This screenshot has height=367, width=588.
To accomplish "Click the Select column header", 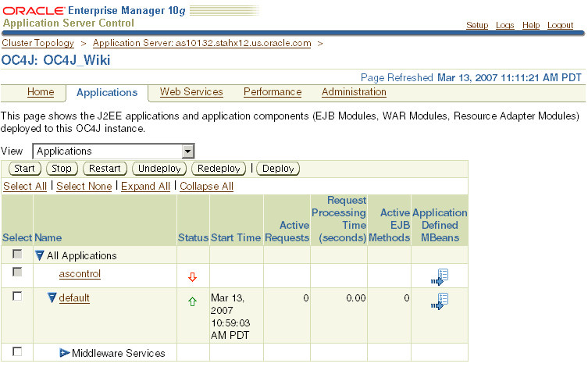I will click(x=17, y=237).
